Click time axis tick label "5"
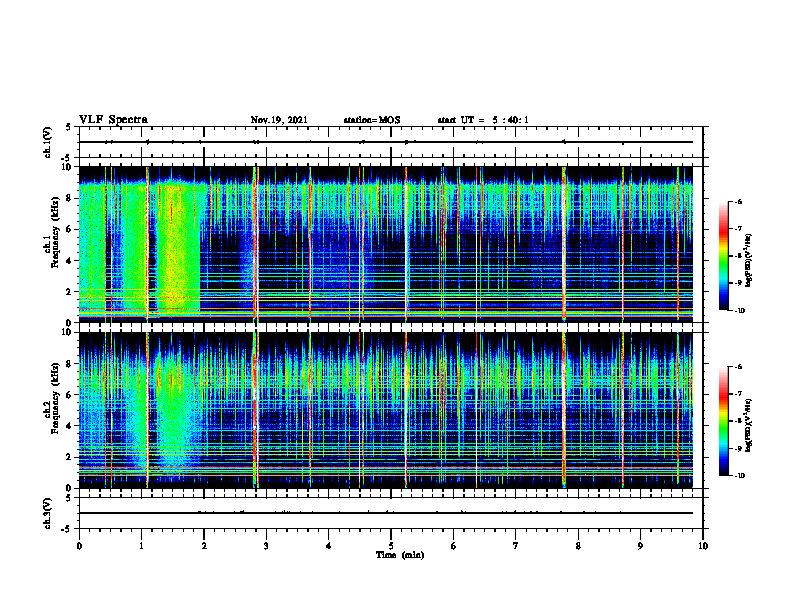The height and width of the screenshot is (612, 792). [x=391, y=546]
